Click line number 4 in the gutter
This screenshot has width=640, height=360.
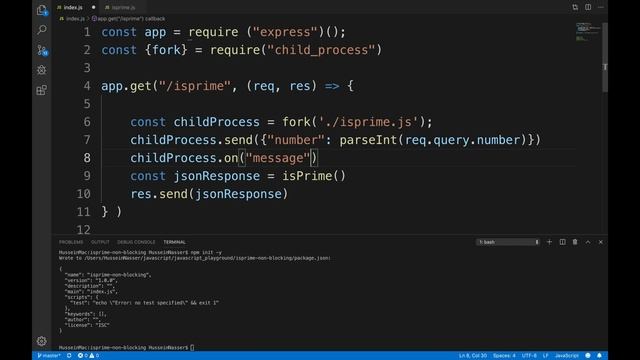[87, 86]
